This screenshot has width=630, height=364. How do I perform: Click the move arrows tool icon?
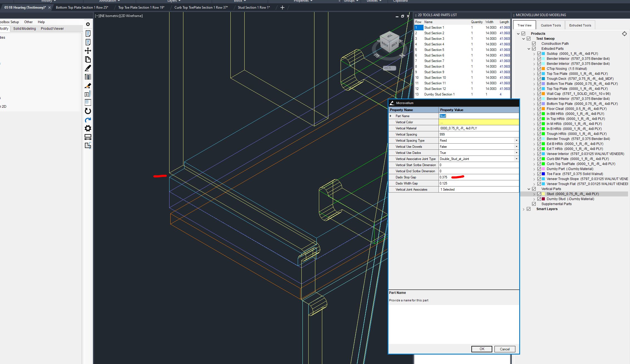click(x=88, y=51)
